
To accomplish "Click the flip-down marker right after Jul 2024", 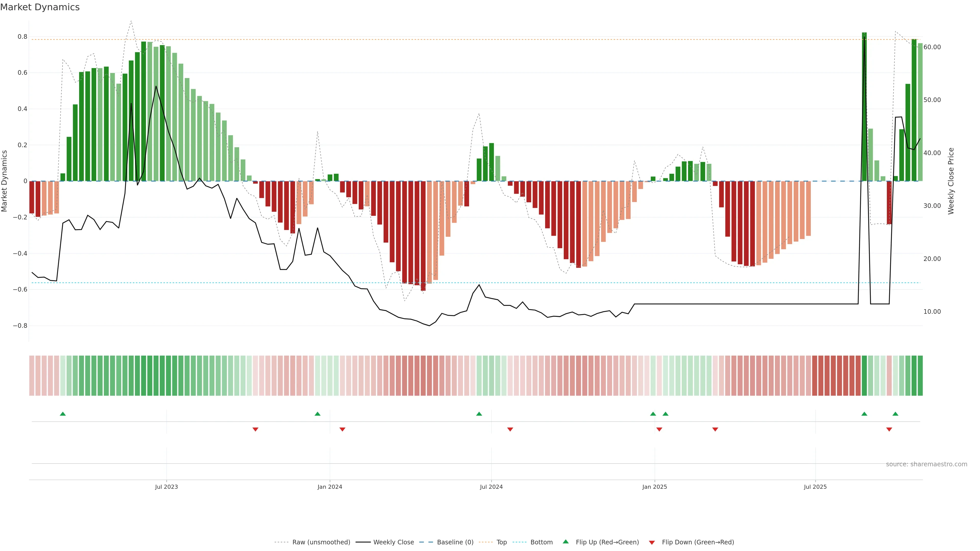I will [510, 429].
